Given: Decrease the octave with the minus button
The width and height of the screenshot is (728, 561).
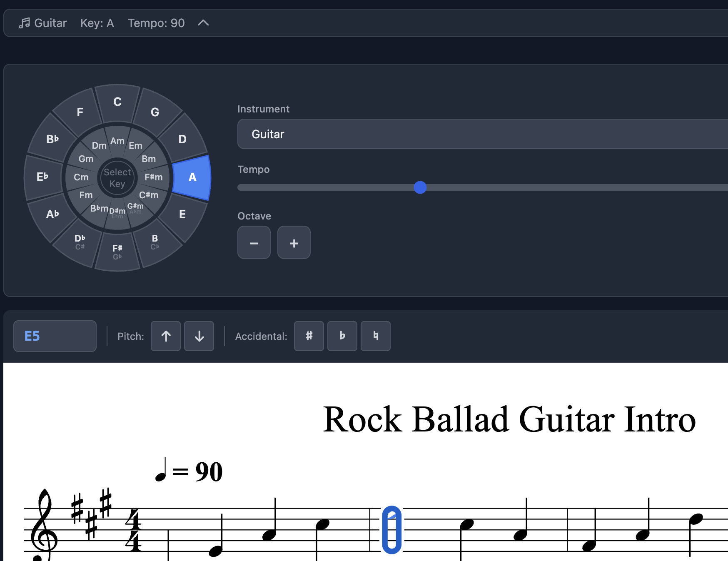Looking at the screenshot, I should point(254,243).
